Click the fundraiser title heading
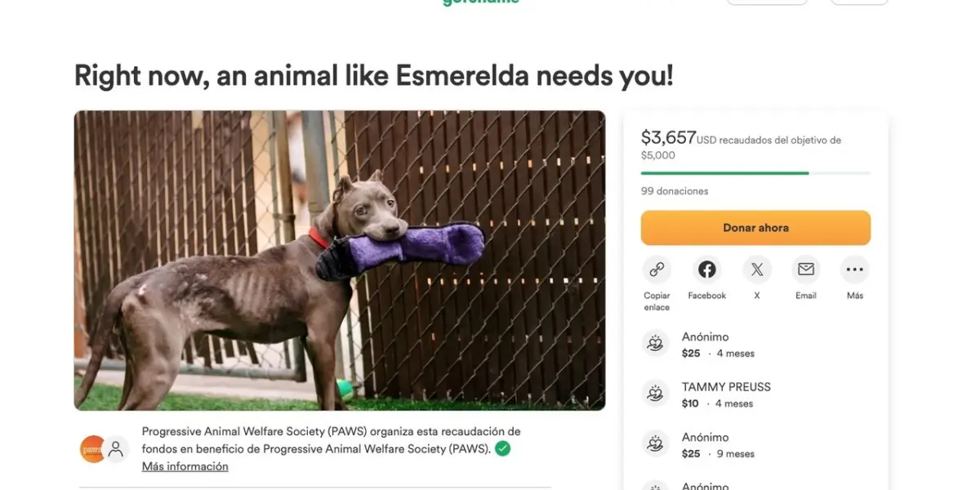Viewport: 980px width, 490px height. click(374, 76)
